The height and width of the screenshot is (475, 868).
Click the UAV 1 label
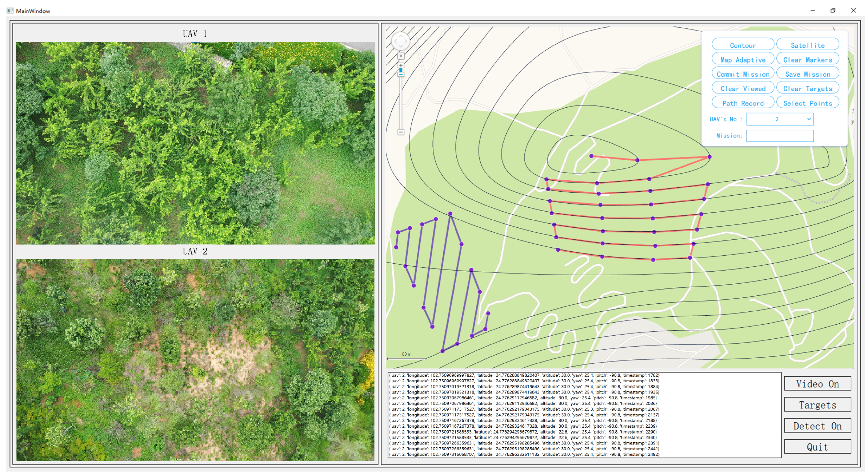click(195, 33)
